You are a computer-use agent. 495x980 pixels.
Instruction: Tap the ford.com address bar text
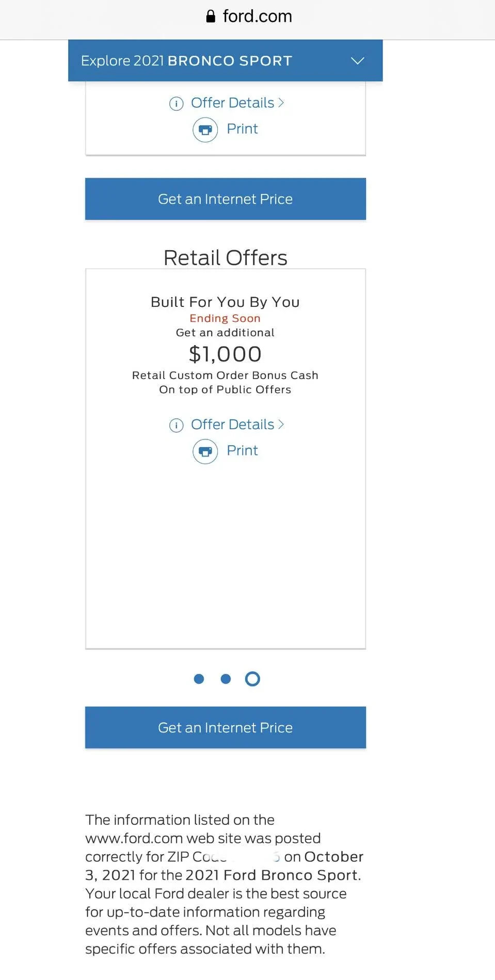(x=257, y=17)
